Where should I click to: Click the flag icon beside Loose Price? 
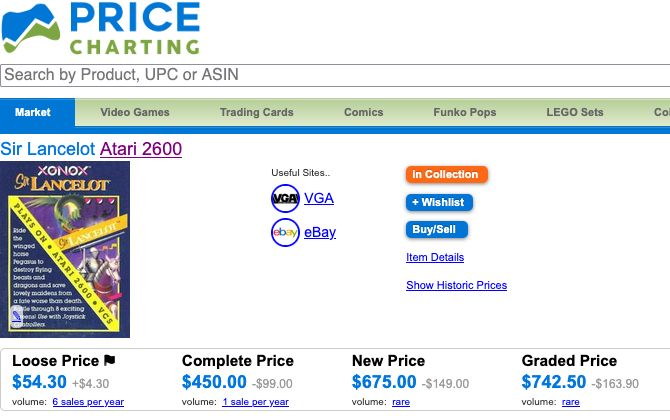tap(110, 361)
